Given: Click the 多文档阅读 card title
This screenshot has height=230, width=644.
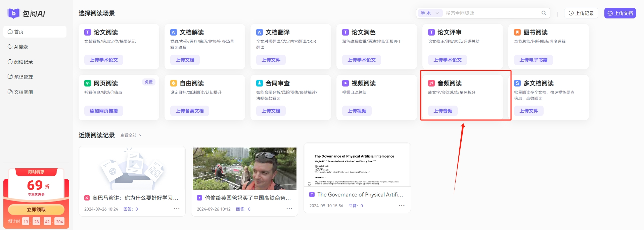Looking at the screenshot, I should [539, 83].
